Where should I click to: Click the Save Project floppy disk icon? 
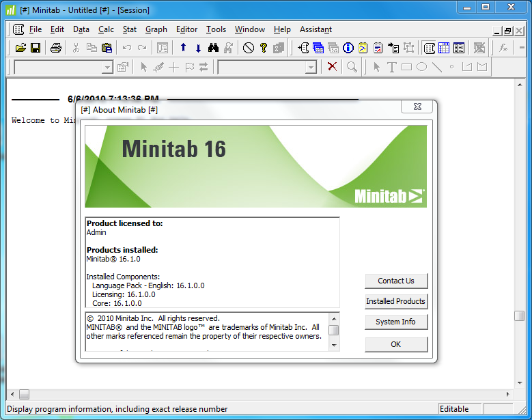(x=36, y=48)
